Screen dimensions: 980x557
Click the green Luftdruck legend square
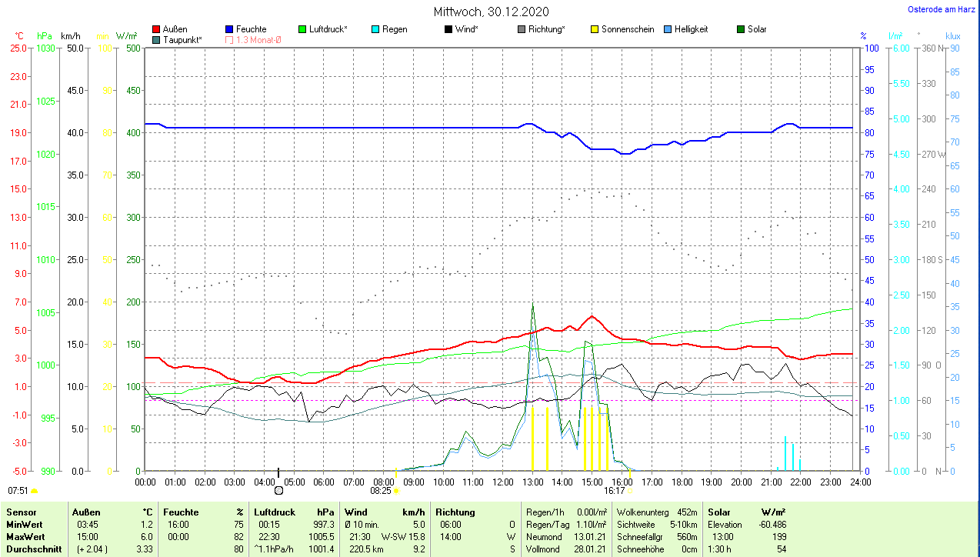click(303, 30)
